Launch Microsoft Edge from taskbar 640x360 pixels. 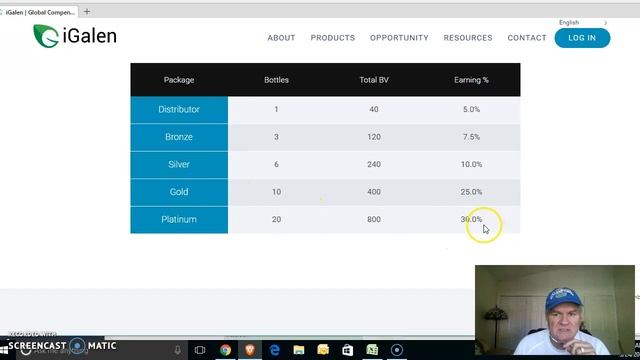pyautogui.click(x=274, y=350)
